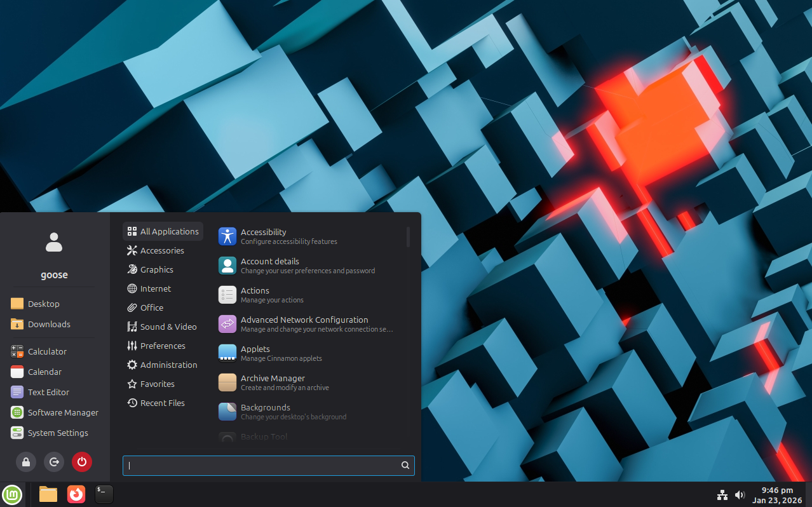The height and width of the screenshot is (507, 812).
Task: Click the lock screen icon
Action: 26,462
